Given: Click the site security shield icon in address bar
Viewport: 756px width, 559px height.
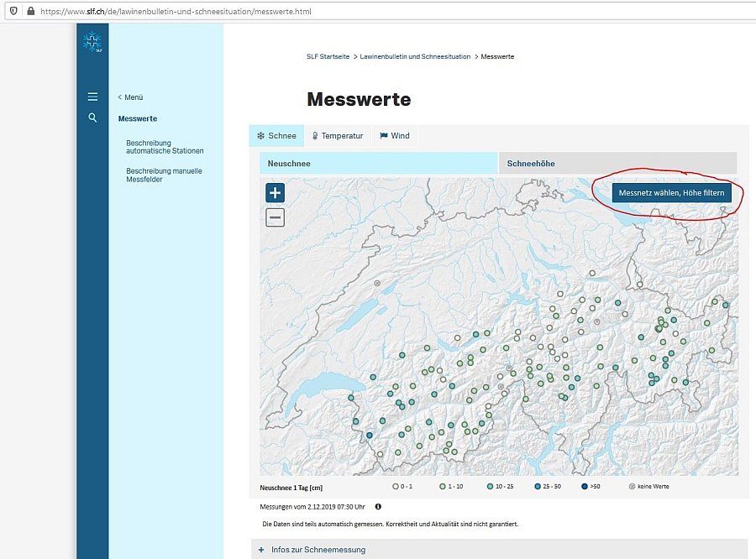Looking at the screenshot, I should pos(13,12).
